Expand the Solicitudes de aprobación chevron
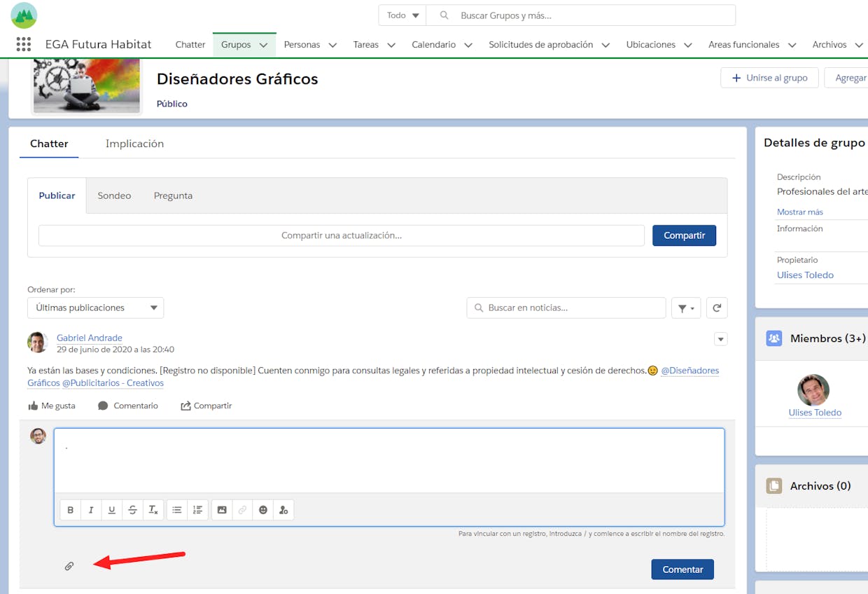 pos(605,45)
